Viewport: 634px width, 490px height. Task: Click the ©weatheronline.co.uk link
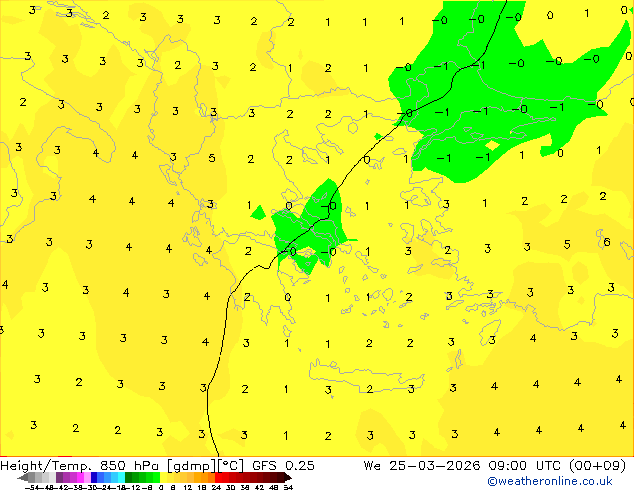[550, 481]
